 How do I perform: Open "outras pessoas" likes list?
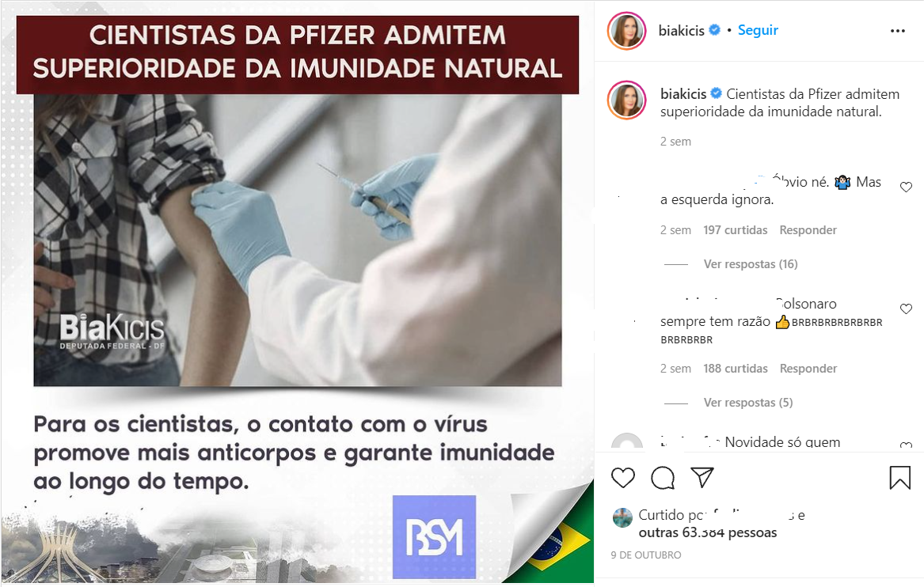point(708,533)
